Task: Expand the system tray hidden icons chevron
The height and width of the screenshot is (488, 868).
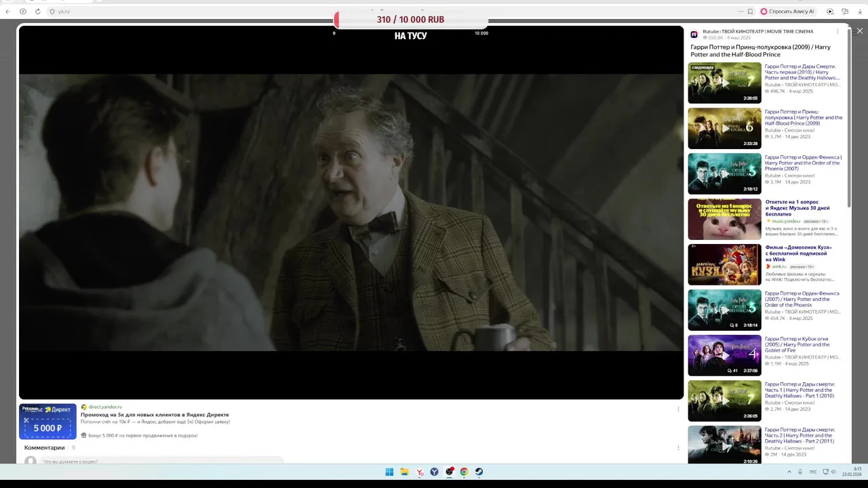Action: tap(789, 472)
